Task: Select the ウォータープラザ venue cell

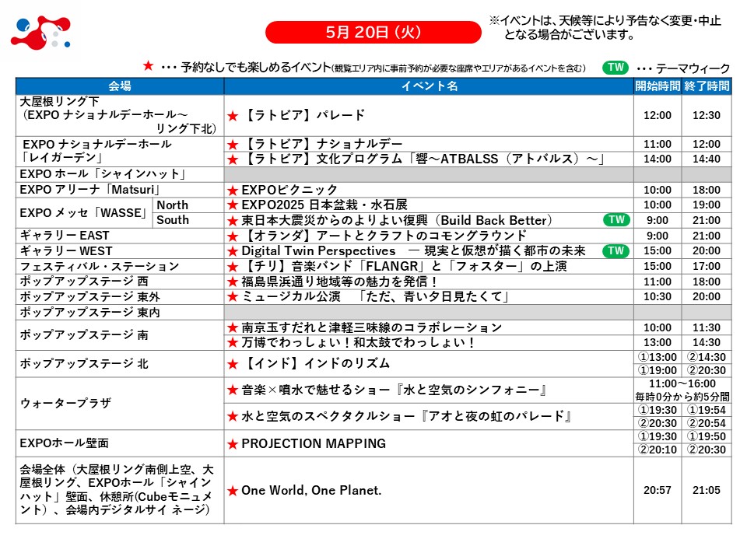Action: click(x=120, y=404)
